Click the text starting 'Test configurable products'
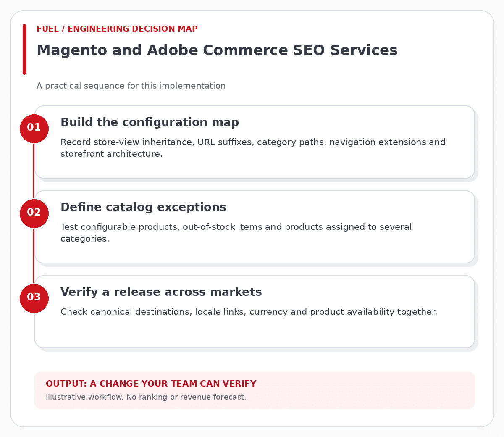 pos(236,233)
